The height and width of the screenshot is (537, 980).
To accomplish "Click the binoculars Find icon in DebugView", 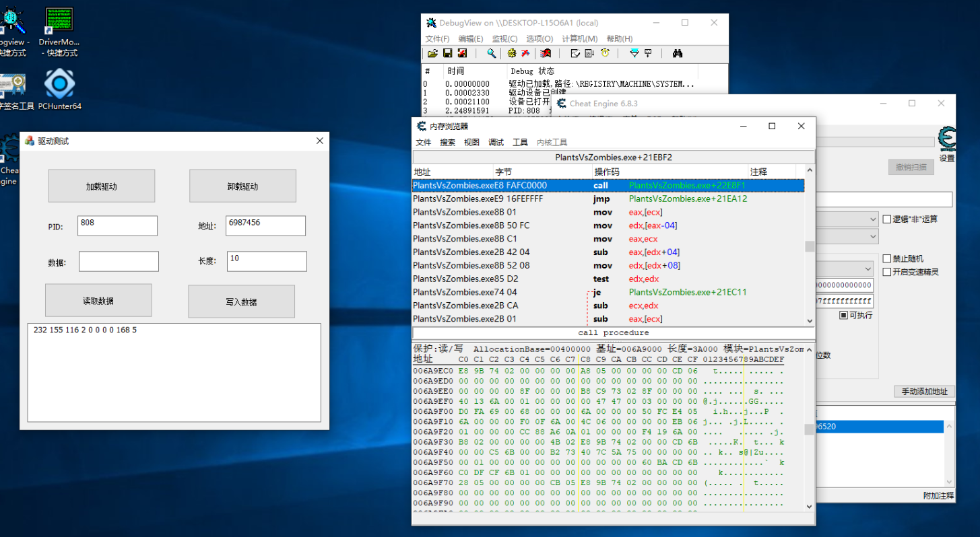I will tap(678, 53).
